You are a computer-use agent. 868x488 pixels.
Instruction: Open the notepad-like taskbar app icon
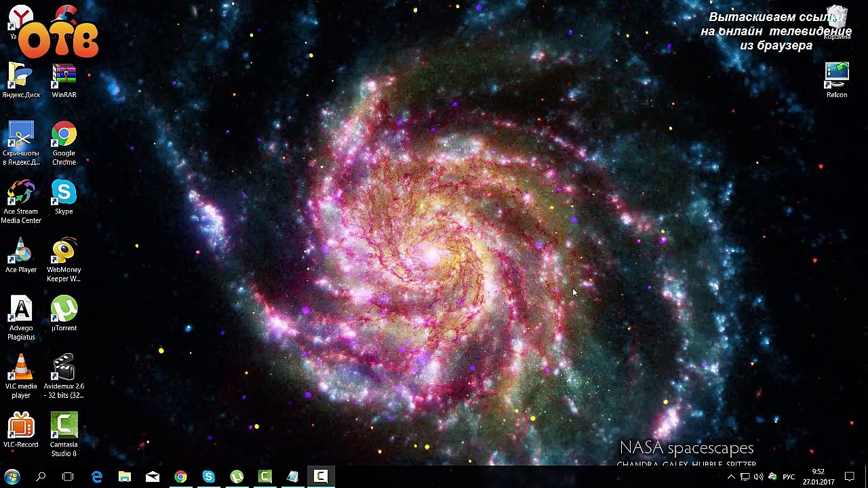point(292,477)
